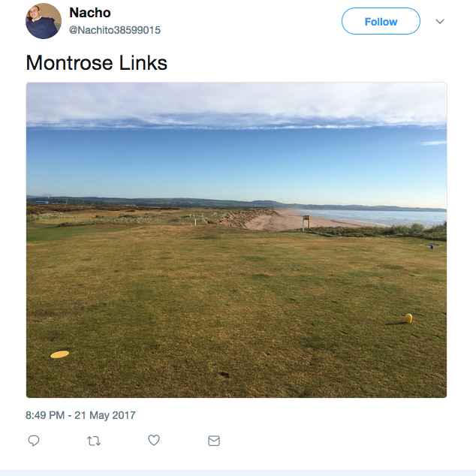Retweet this Montrose Links tweet
The height and width of the screenshot is (476, 476).
94,441
